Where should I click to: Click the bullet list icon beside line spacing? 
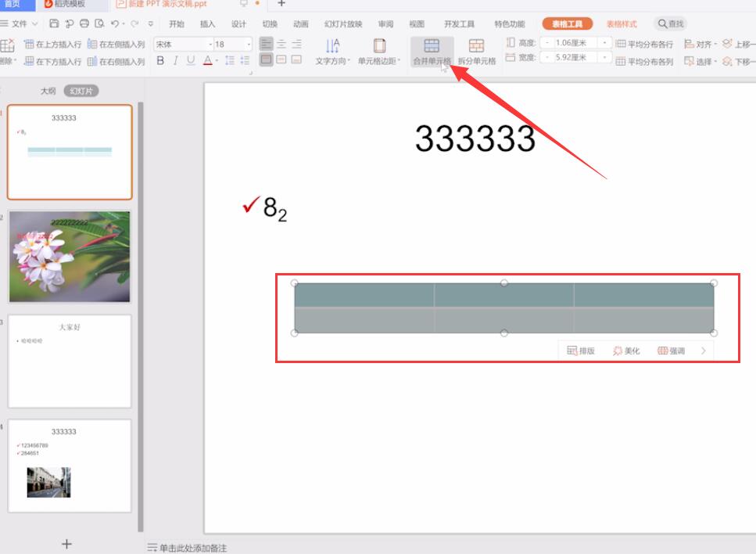245,60
